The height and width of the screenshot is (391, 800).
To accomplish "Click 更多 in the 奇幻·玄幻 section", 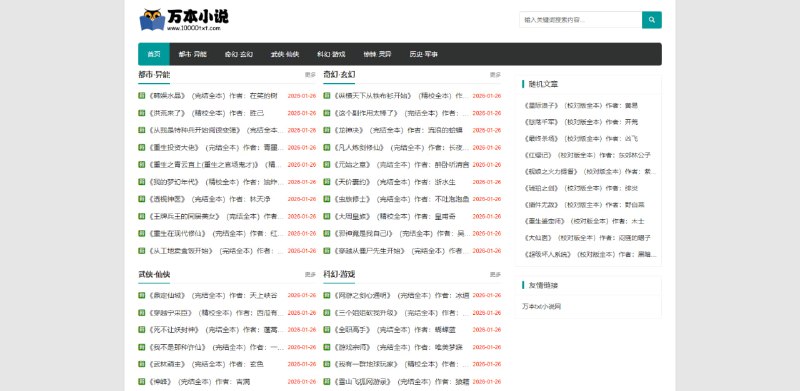I will 495,75.
